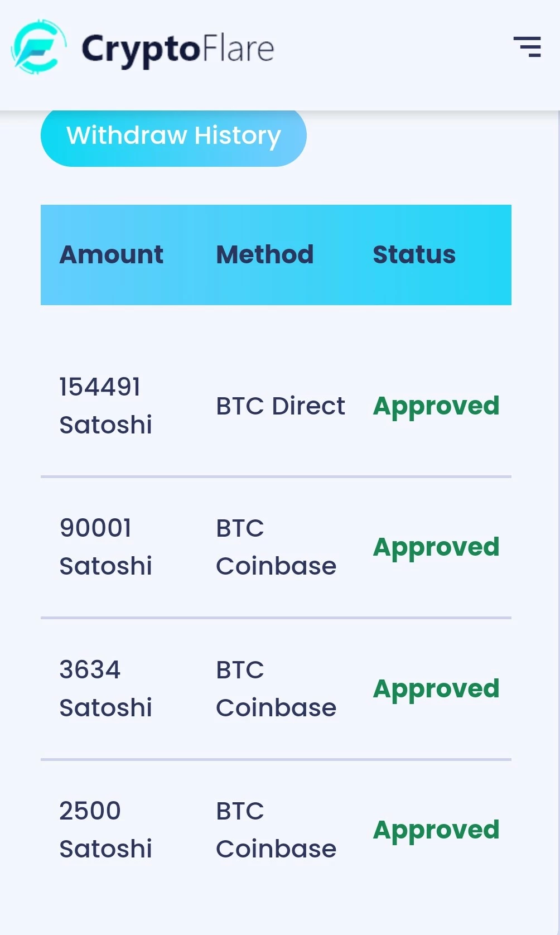This screenshot has width=560, height=935.
Task: Tap the CryptoFlare logo icon
Action: tap(38, 47)
